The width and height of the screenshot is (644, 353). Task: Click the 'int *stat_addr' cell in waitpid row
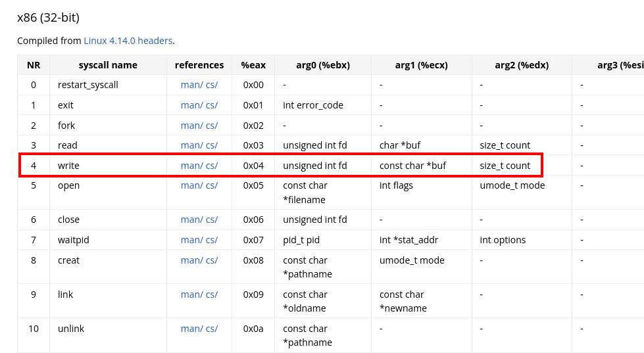[409, 240]
